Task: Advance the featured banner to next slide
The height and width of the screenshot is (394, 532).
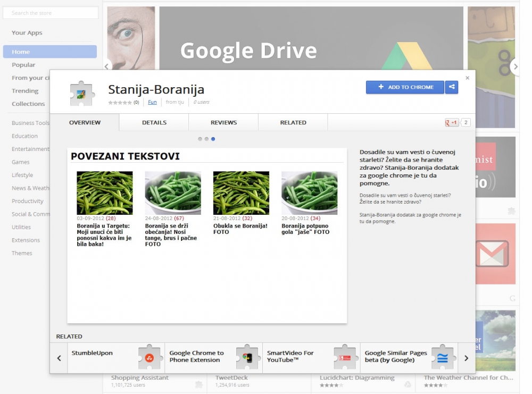Action: tap(514, 66)
